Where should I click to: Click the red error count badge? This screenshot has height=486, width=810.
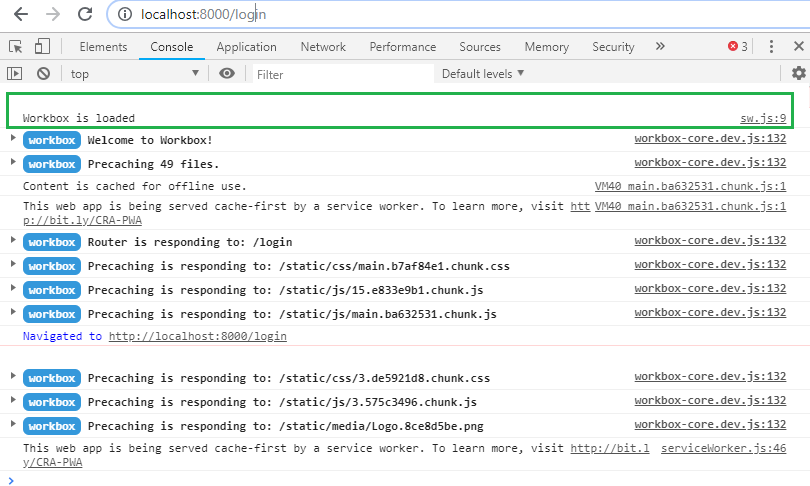(x=738, y=46)
